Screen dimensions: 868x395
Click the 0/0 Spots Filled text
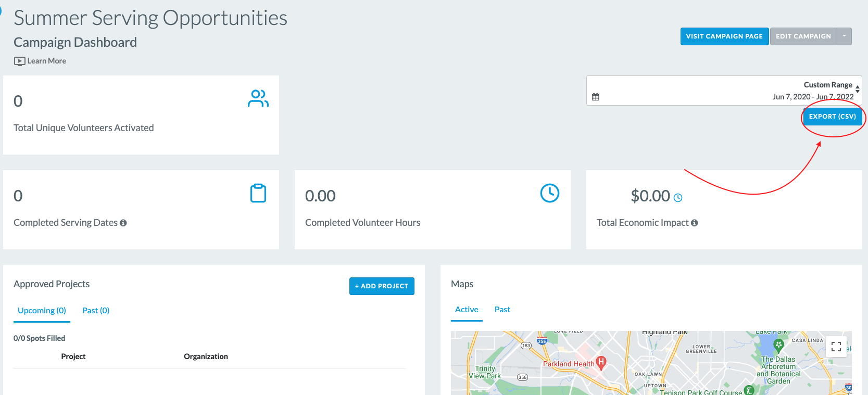point(40,338)
